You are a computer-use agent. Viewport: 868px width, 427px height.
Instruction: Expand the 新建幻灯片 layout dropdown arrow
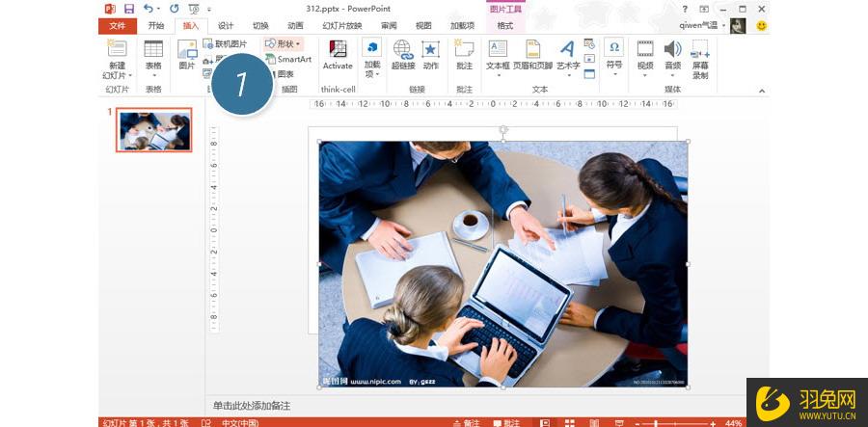(130, 75)
